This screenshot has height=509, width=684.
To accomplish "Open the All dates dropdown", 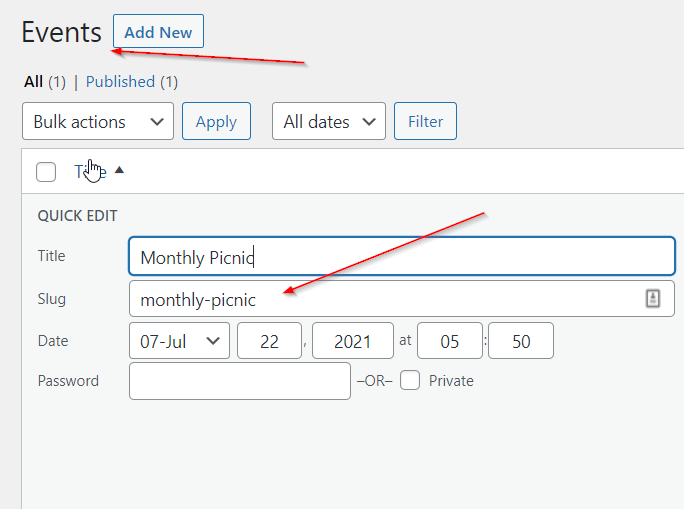I will coord(328,122).
